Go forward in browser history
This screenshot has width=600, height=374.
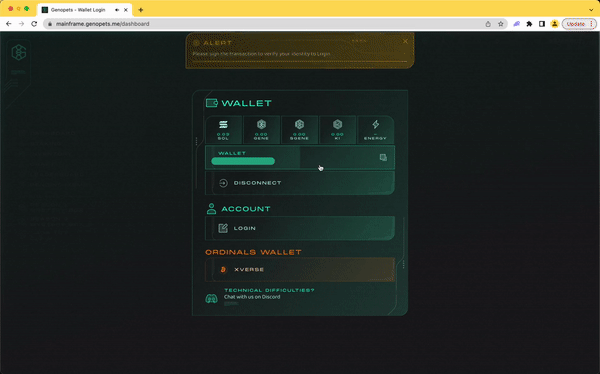pos(21,24)
